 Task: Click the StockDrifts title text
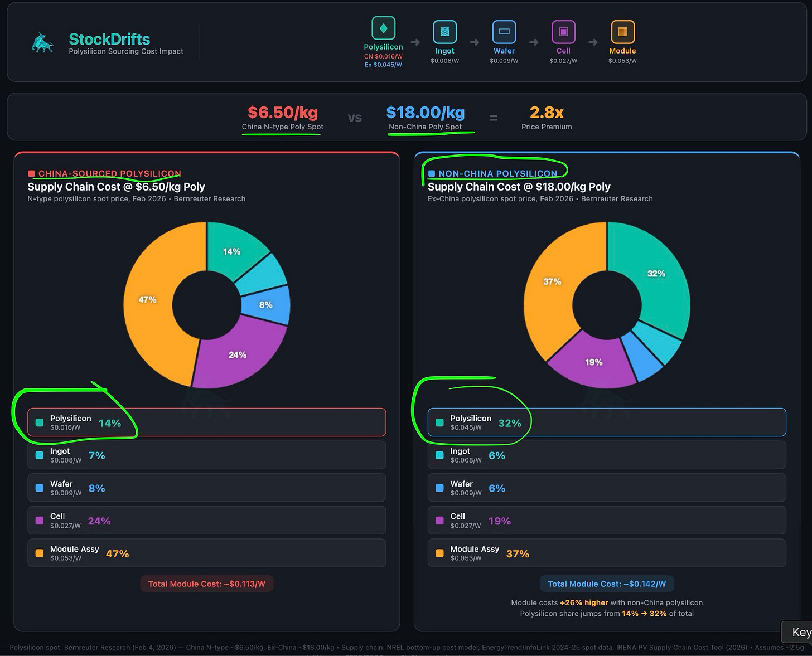(x=109, y=39)
